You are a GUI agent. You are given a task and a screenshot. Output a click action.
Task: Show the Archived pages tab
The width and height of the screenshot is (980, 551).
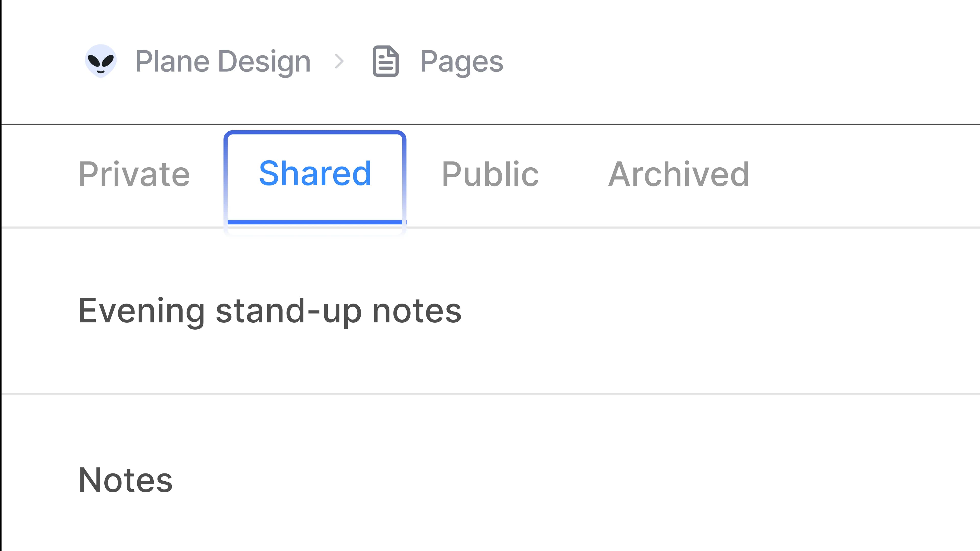(x=679, y=174)
